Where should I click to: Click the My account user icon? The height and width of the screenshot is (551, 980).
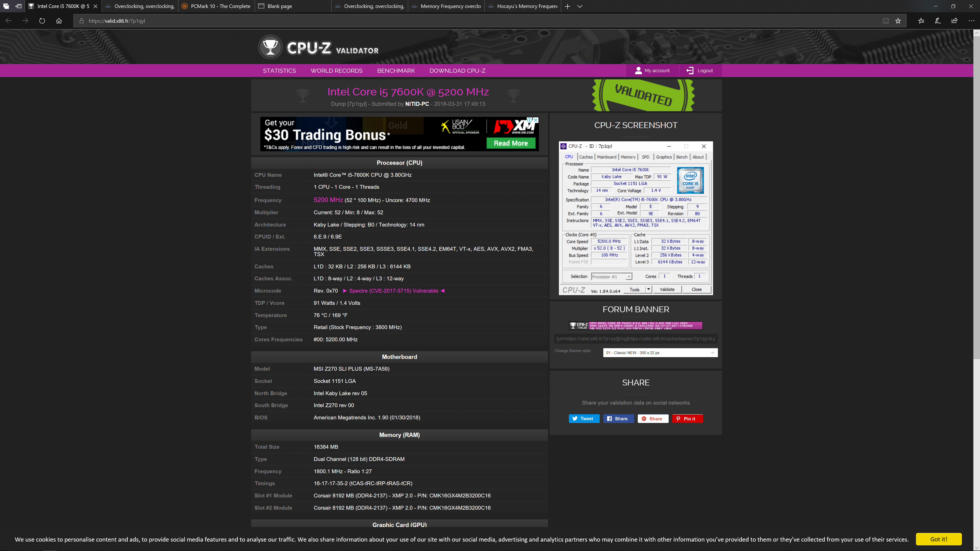pyautogui.click(x=638, y=70)
